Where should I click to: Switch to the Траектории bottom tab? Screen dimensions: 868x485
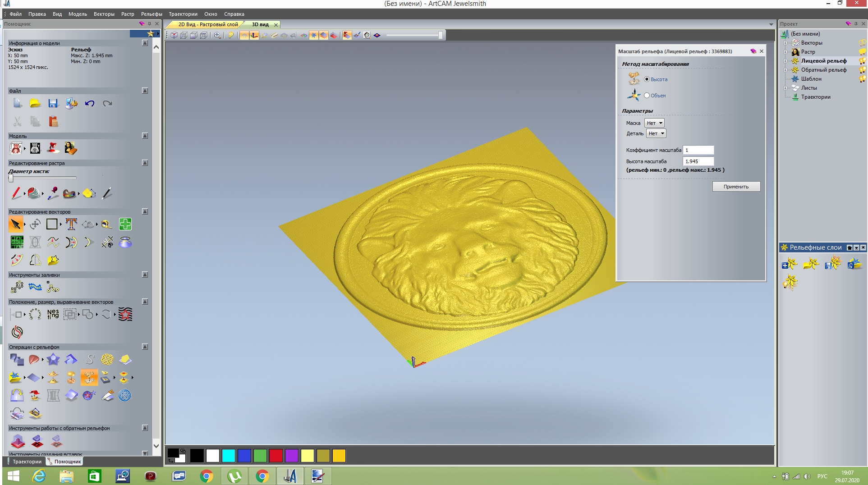click(x=27, y=462)
